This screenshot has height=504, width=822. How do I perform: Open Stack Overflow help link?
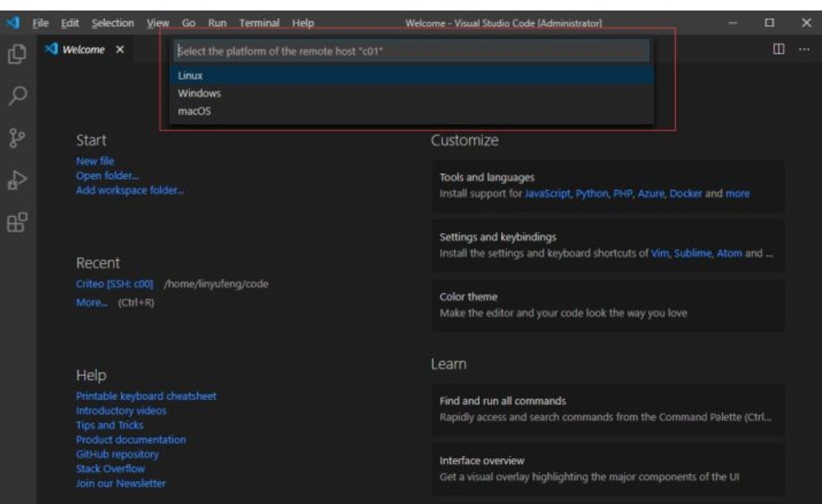(110, 469)
